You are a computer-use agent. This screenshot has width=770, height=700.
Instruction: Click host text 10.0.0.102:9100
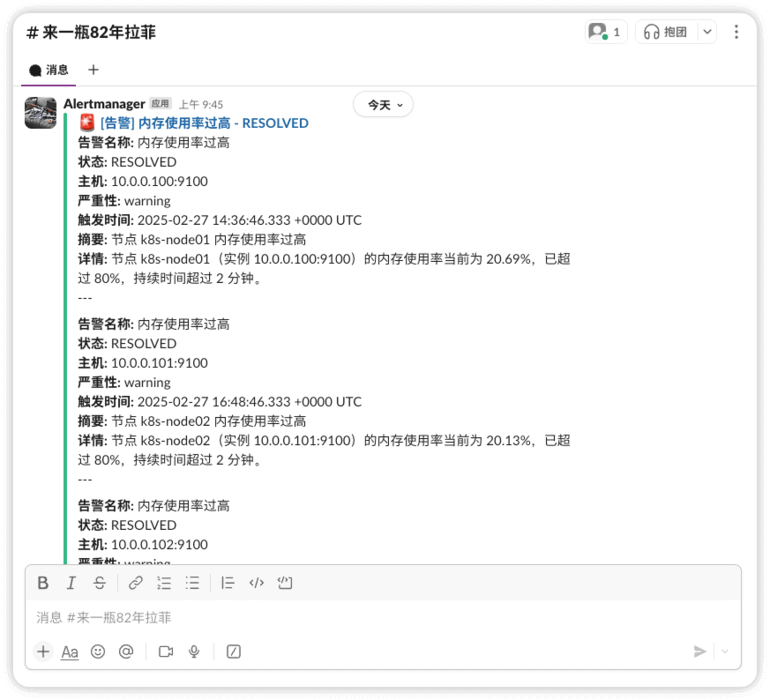[x=160, y=545]
